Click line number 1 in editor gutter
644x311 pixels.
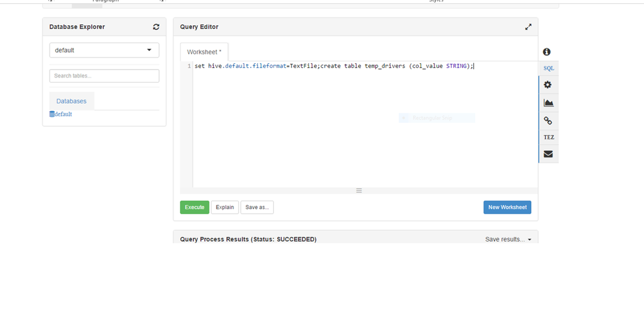point(189,66)
